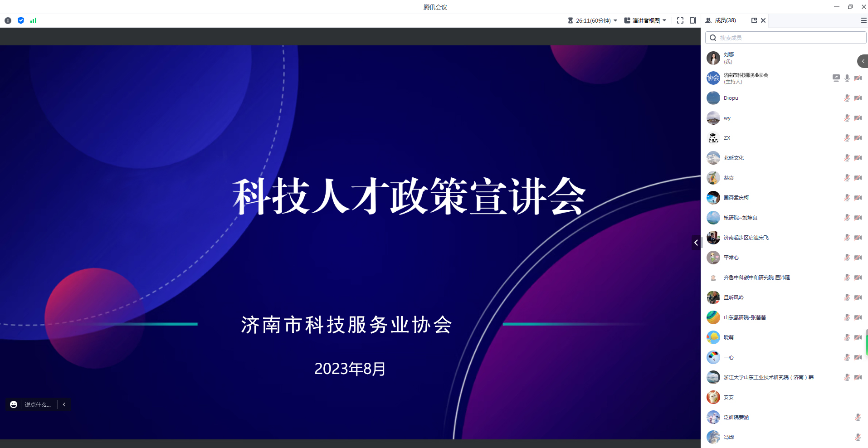
Task: Click ZX's muted microphone icon
Action: point(847,138)
